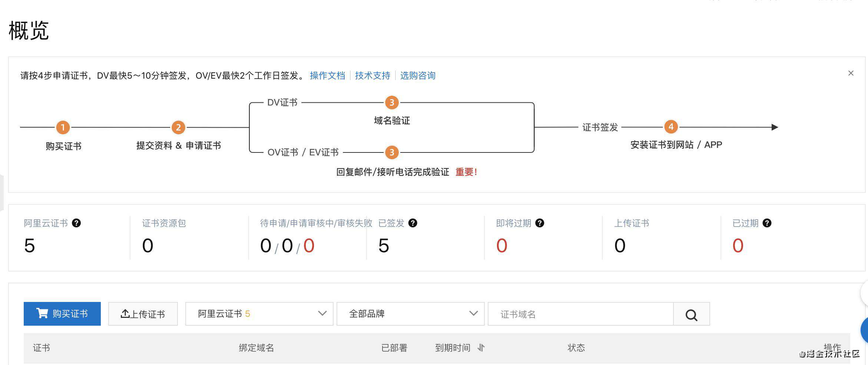Click help icon next to 阿里云证书

pos(76,223)
